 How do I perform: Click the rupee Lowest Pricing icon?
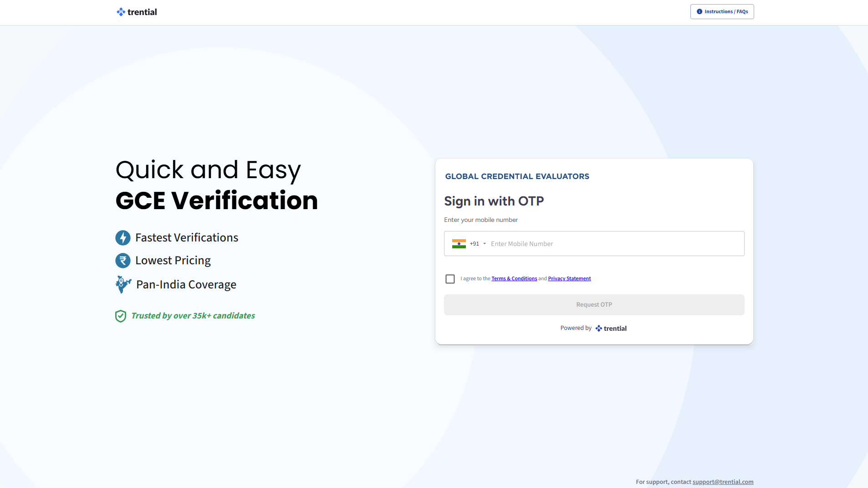coord(123,261)
